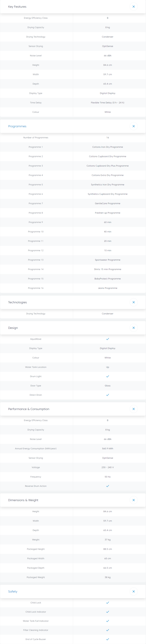Select the Technologies header title
Screen dimensions: 146x644
[x=17, y=302]
